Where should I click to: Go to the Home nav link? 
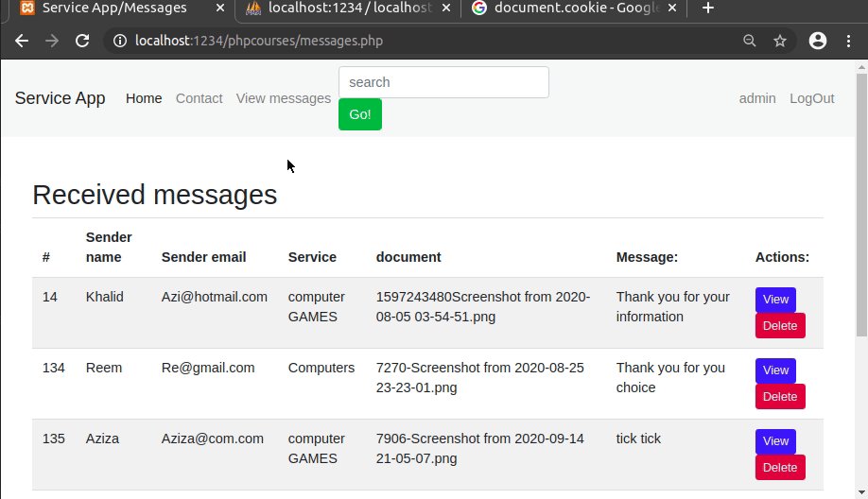pos(144,98)
